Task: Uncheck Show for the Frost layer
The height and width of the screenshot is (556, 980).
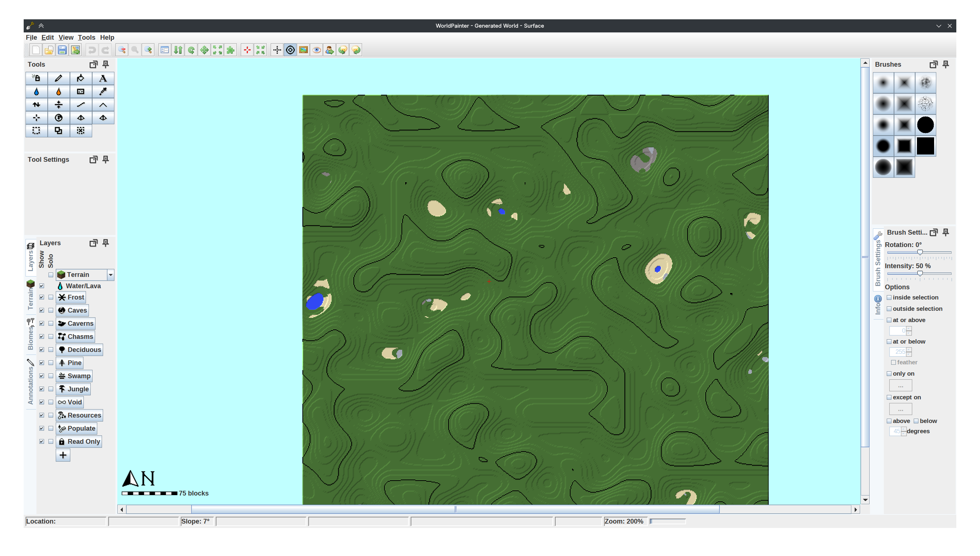Action: coord(42,297)
